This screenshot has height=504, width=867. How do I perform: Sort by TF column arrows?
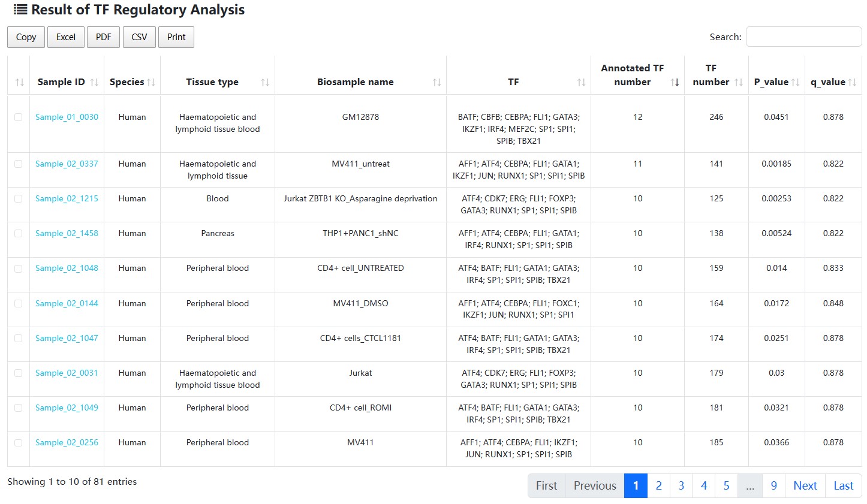click(x=581, y=82)
